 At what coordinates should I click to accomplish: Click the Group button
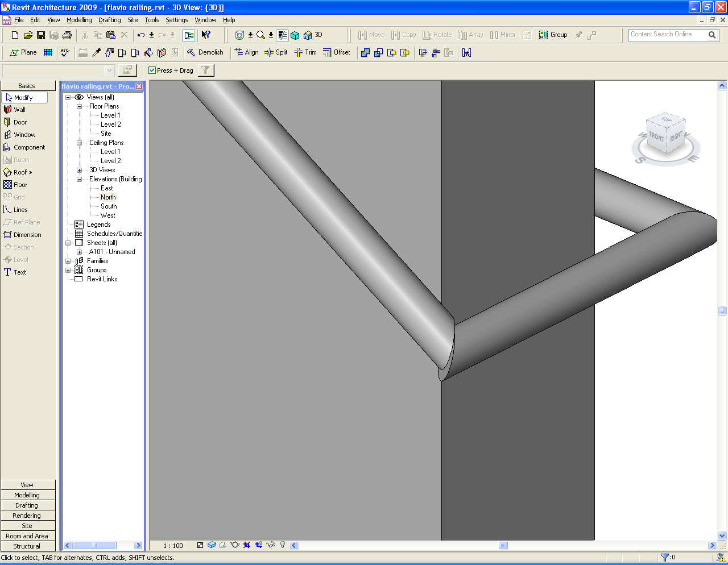(x=553, y=35)
